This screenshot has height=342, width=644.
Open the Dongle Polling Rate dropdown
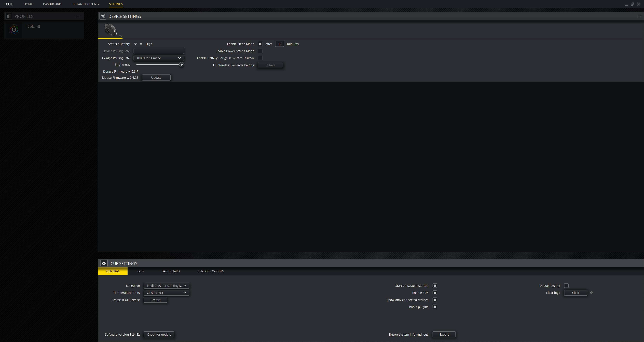pyautogui.click(x=159, y=58)
